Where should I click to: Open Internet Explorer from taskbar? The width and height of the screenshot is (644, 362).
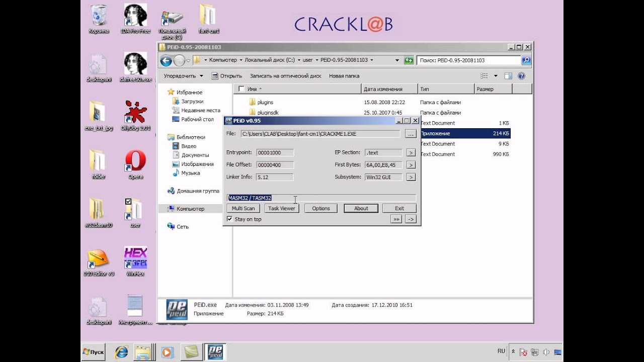point(121,352)
